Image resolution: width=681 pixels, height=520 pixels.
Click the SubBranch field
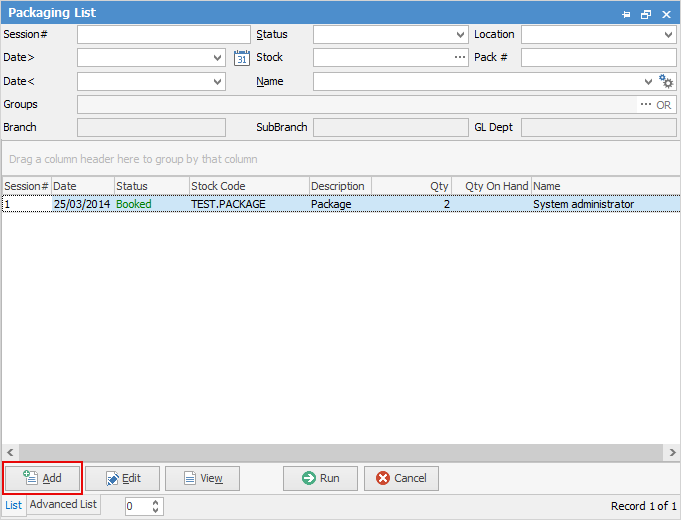[391, 128]
